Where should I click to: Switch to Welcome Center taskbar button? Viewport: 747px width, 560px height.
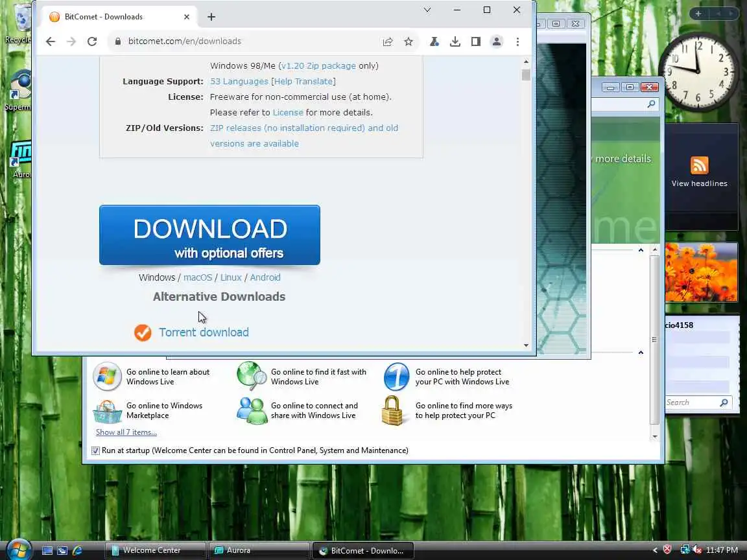point(156,550)
